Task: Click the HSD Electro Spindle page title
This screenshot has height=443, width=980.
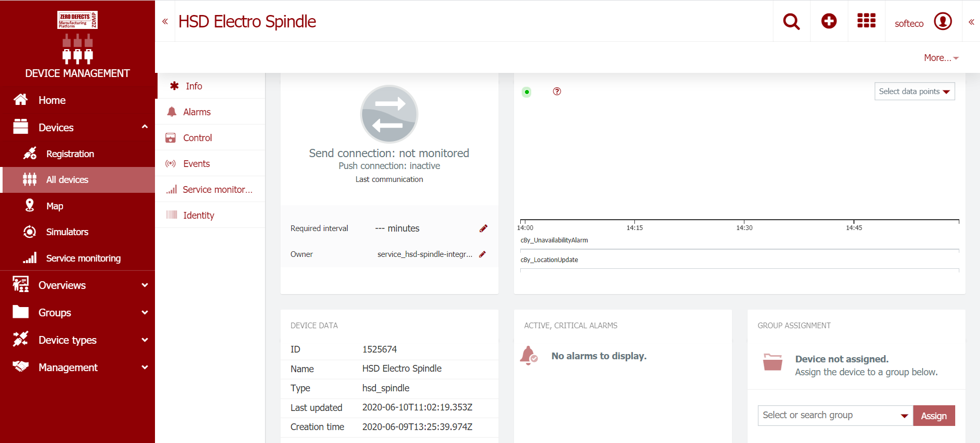Action: click(x=247, y=22)
